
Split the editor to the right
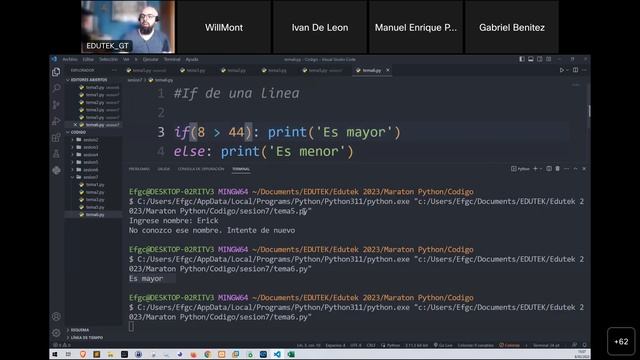(x=576, y=70)
